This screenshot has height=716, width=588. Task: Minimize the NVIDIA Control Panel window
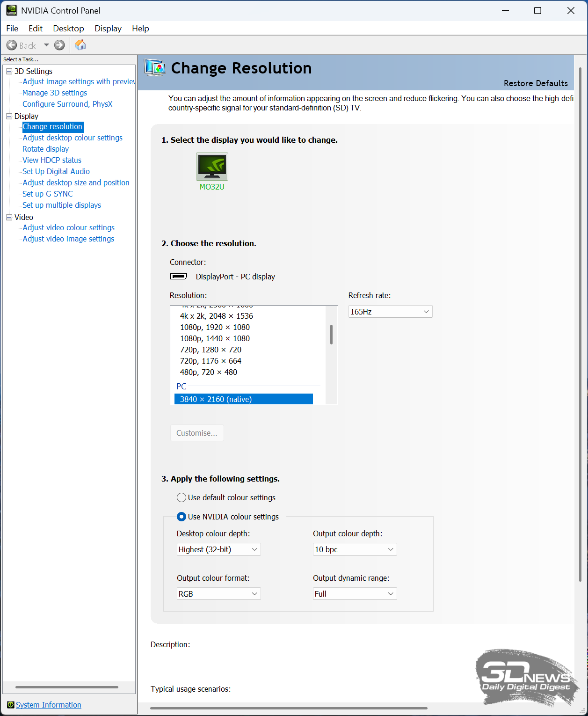point(505,10)
